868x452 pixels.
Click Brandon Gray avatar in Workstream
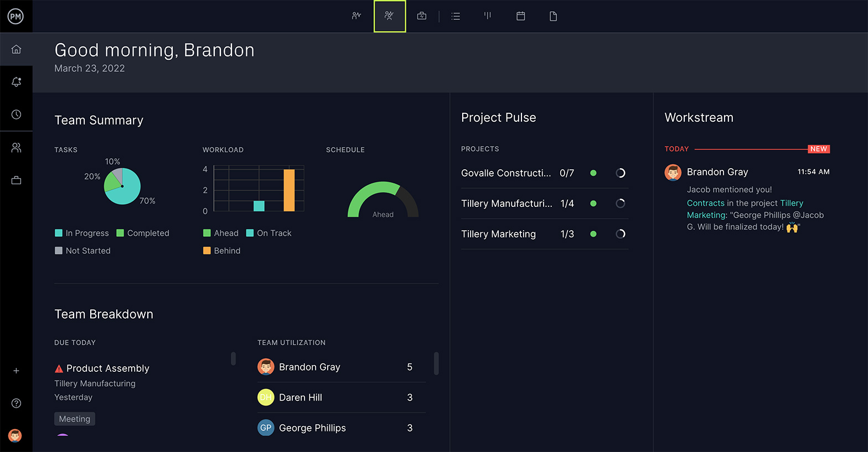click(673, 173)
